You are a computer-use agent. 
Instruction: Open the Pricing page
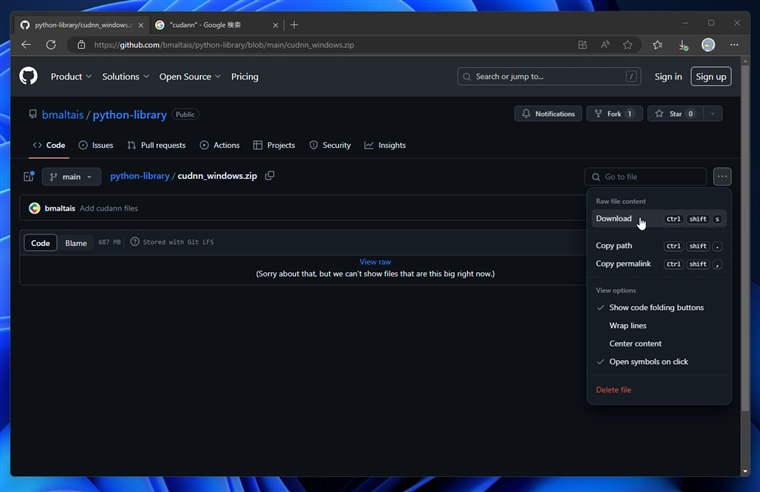245,77
